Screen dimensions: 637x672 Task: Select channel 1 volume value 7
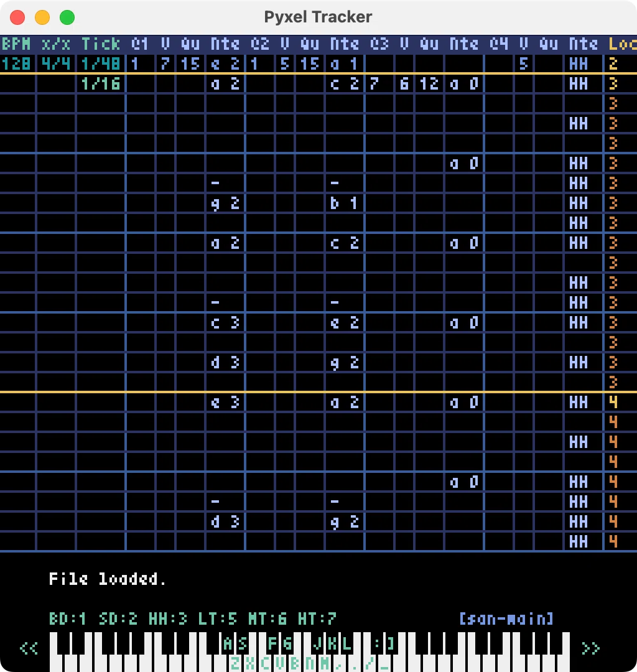tap(165, 64)
